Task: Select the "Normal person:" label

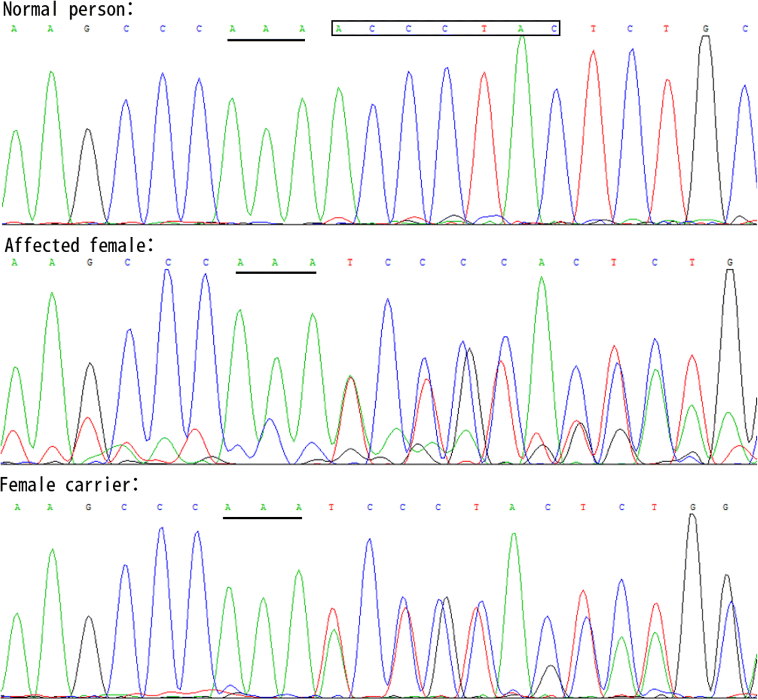Action: click(x=68, y=9)
